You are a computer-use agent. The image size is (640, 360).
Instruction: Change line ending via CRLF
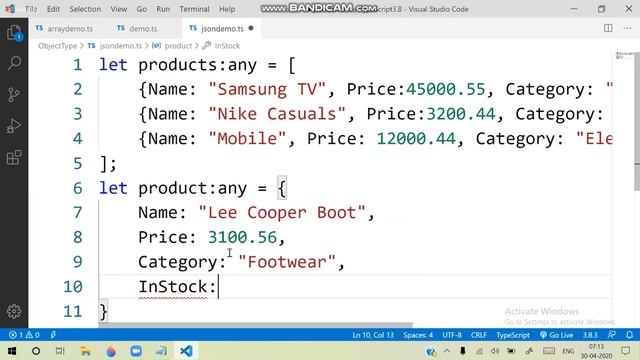(479, 335)
